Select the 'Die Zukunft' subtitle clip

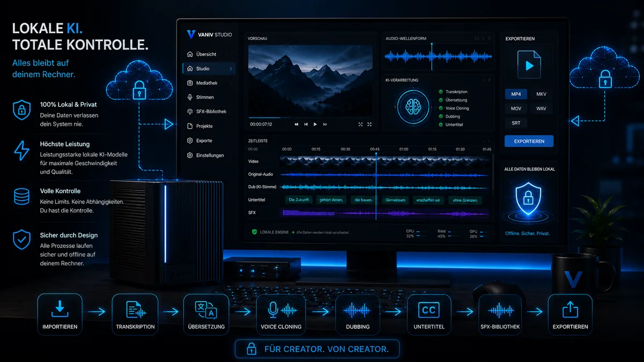299,200
